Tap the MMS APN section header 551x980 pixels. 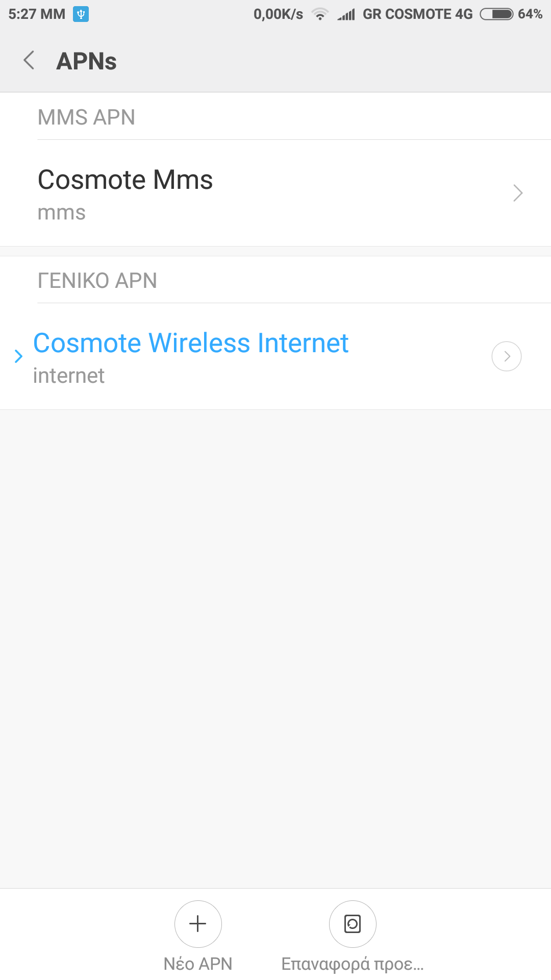coord(87,117)
